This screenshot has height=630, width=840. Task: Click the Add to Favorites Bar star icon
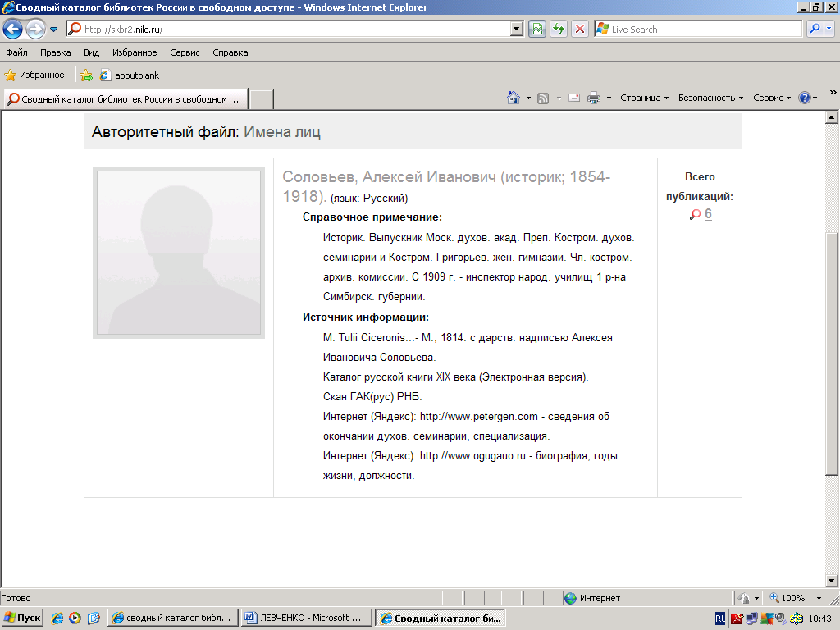(x=85, y=75)
